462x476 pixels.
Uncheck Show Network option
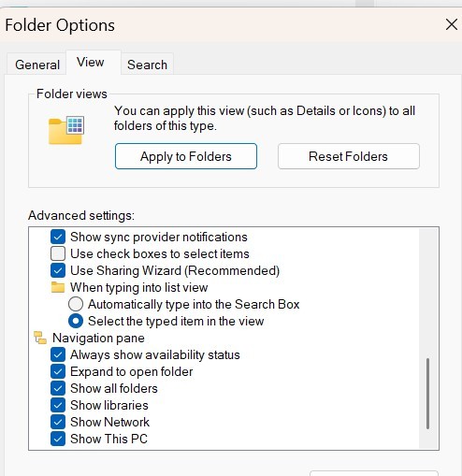[58, 422]
